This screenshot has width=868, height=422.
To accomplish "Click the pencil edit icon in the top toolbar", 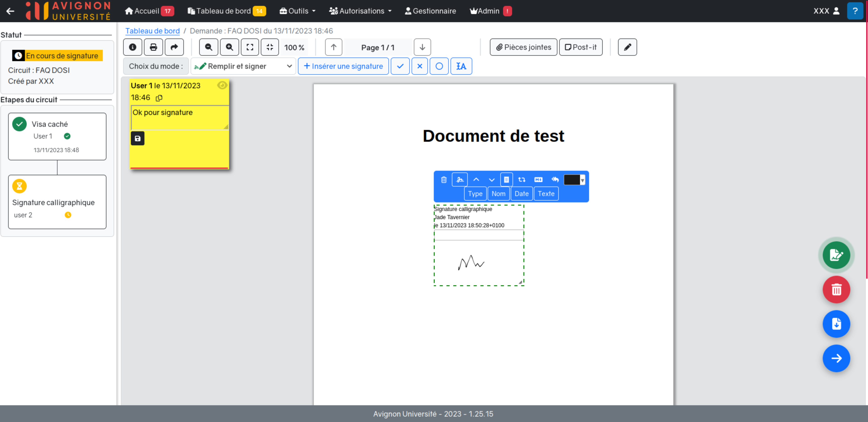I will [627, 47].
